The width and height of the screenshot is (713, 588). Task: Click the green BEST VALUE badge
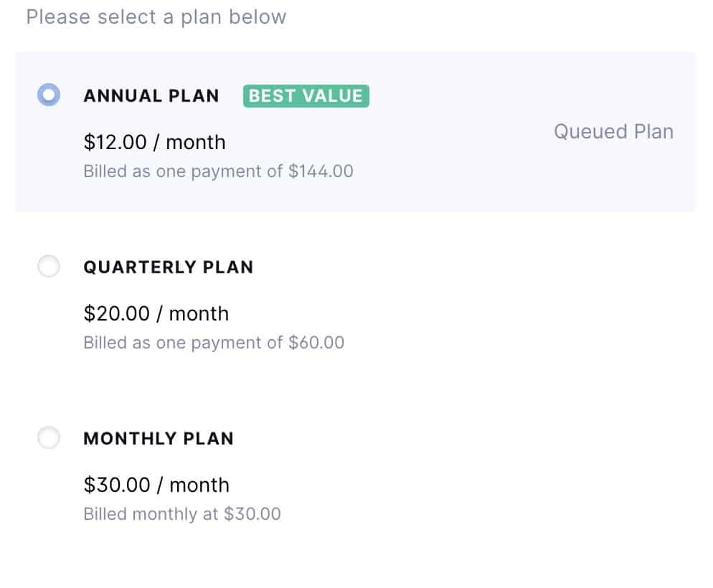(306, 96)
